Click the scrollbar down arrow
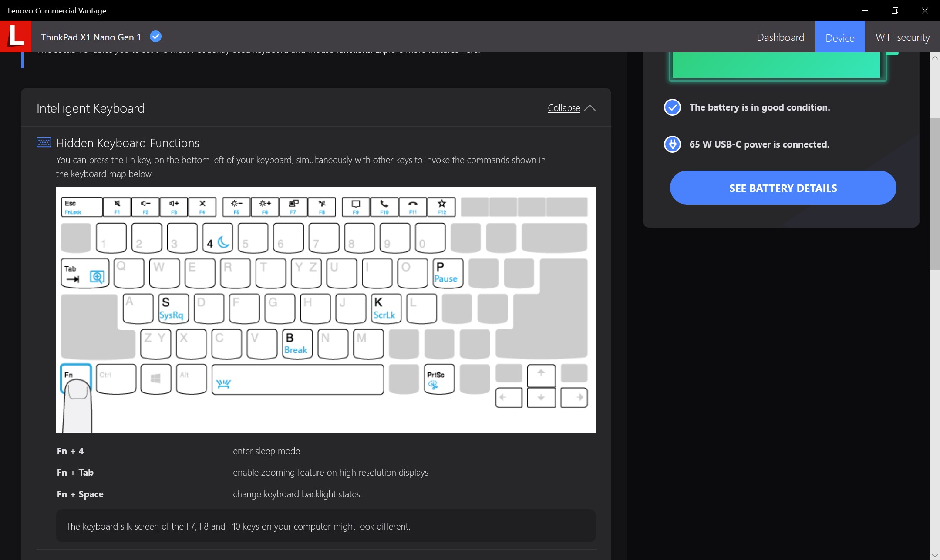Viewport: 940px width, 560px height. [935, 555]
